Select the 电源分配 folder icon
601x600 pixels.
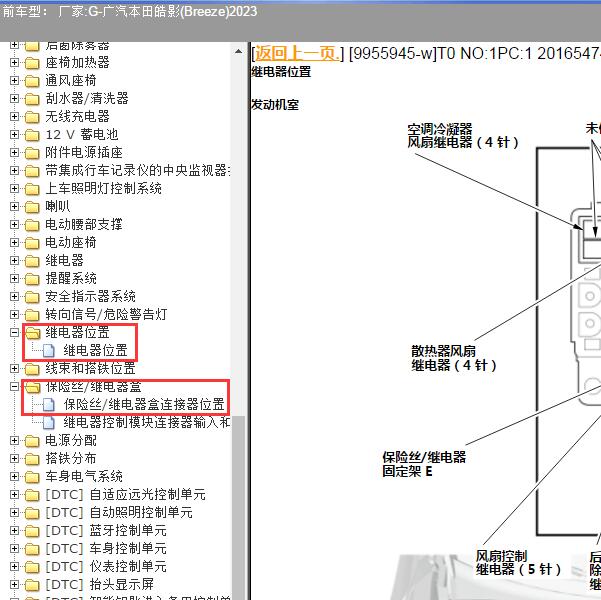pyautogui.click(x=32, y=441)
